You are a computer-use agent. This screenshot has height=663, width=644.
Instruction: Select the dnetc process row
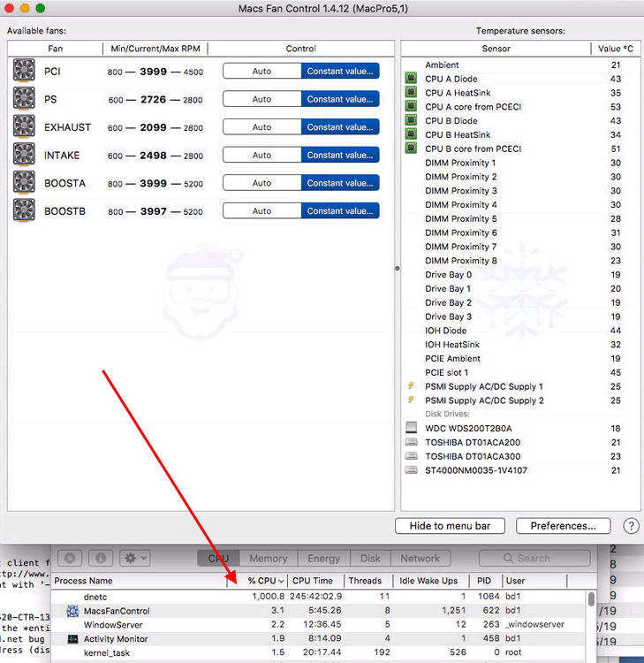[x=319, y=597]
